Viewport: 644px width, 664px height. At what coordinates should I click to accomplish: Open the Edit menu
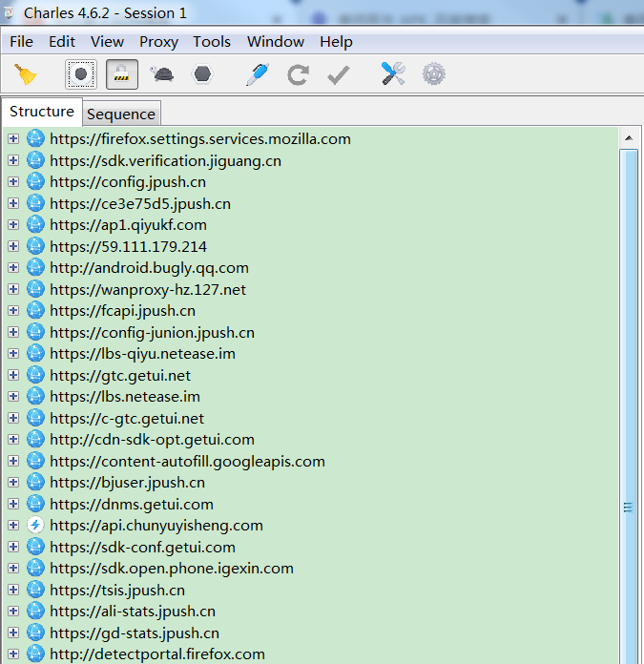(62, 42)
